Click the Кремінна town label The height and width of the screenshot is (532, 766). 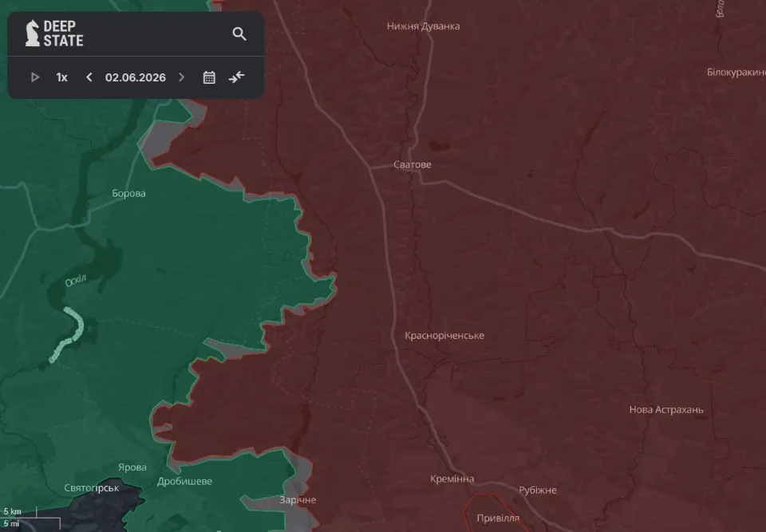pos(452,479)
